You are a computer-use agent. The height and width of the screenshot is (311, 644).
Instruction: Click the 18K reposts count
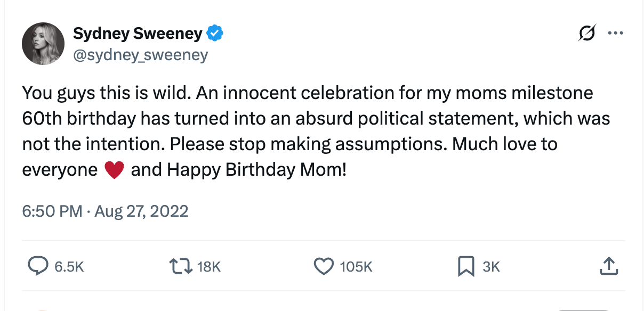208,267
